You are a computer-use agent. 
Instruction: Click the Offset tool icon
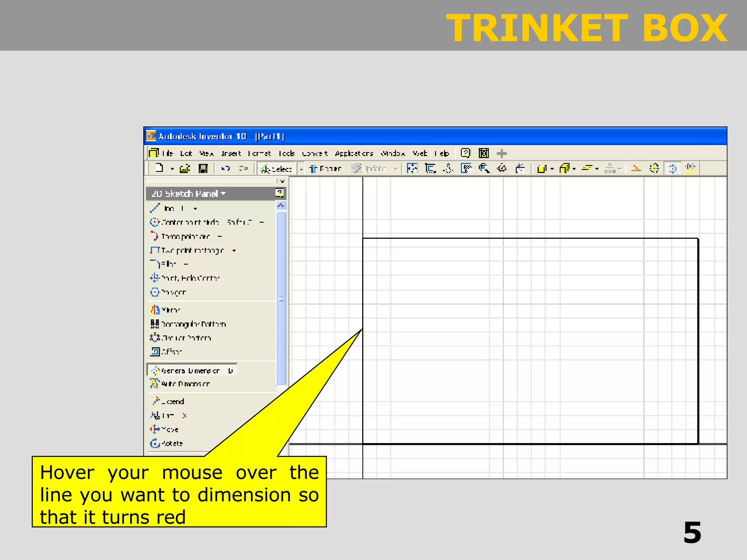155,351
